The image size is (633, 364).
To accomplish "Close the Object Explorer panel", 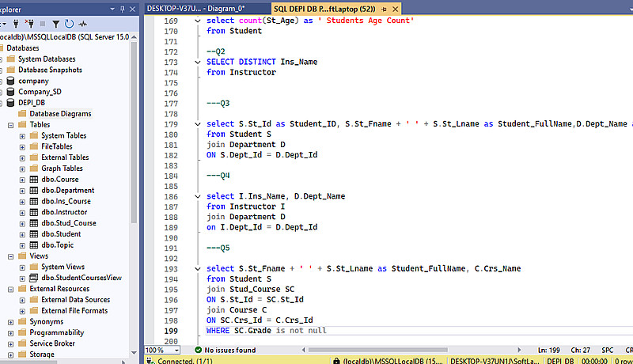I will click(132, 9).
